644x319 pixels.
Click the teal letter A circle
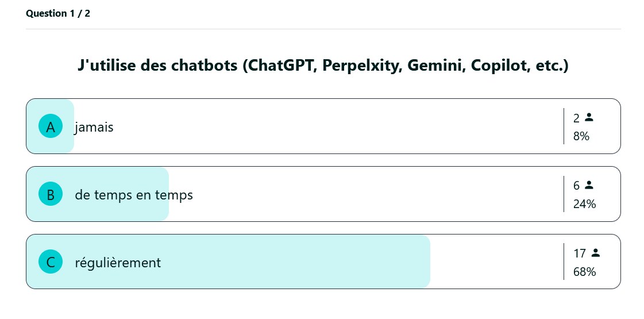point(51,126)
